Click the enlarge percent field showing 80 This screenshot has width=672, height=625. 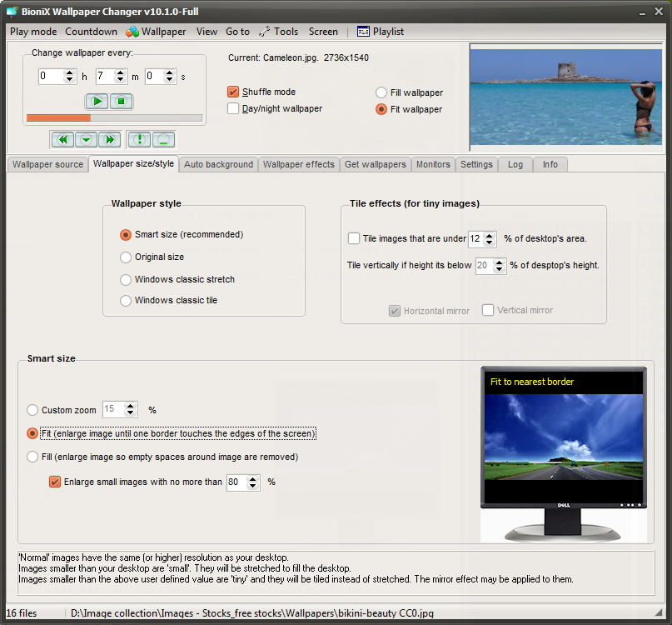point(237,482)
